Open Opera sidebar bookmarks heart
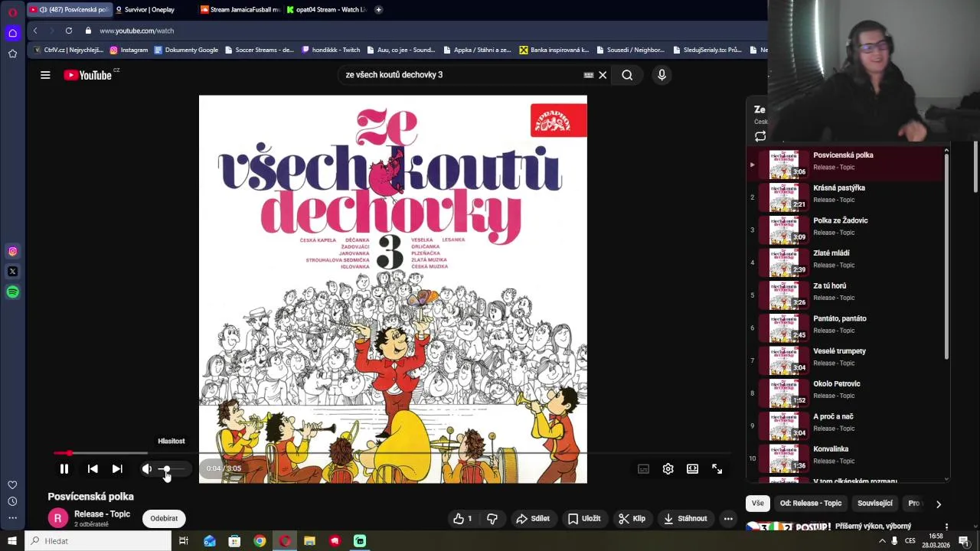 click(x=12, y=485)
